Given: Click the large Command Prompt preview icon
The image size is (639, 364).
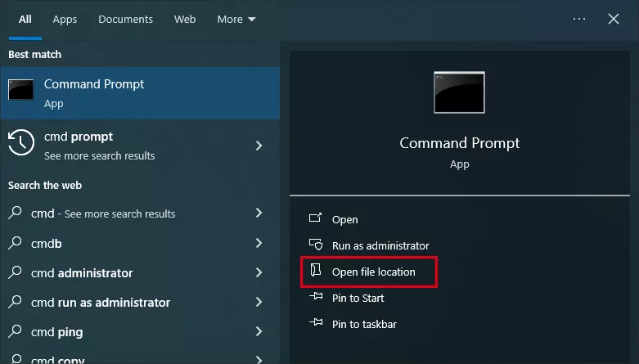Looking at the screenshot, I should (x=459, y=92).
